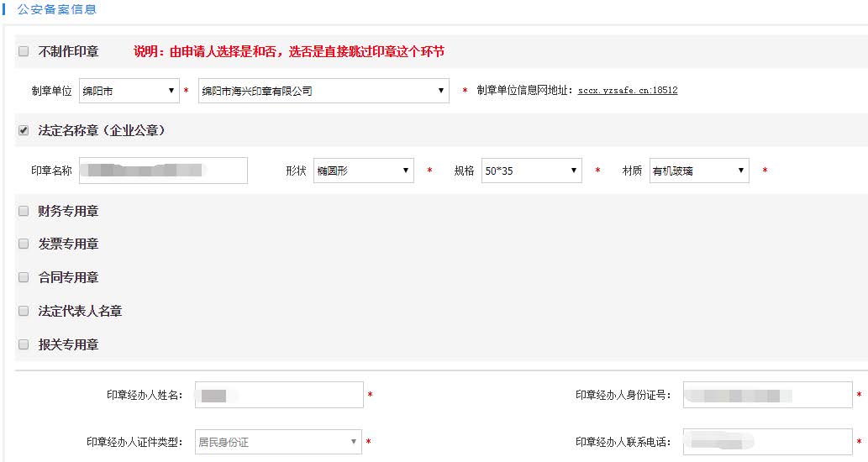This screenshot has height=462, width=868.
Task: Select the 合同专用章 checkbox
Action: [x=24, y=277]
